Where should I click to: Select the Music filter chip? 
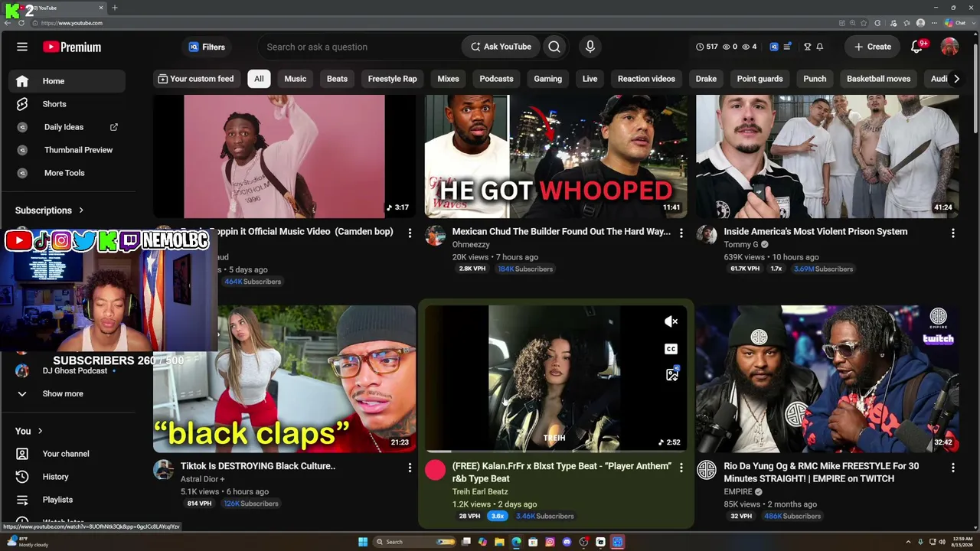295,79
